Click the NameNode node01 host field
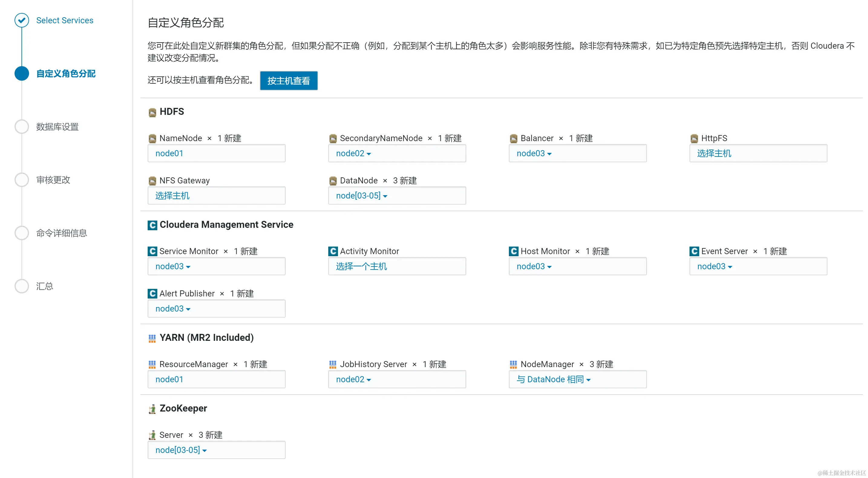 pyautogui.click(x=169, y=153)
